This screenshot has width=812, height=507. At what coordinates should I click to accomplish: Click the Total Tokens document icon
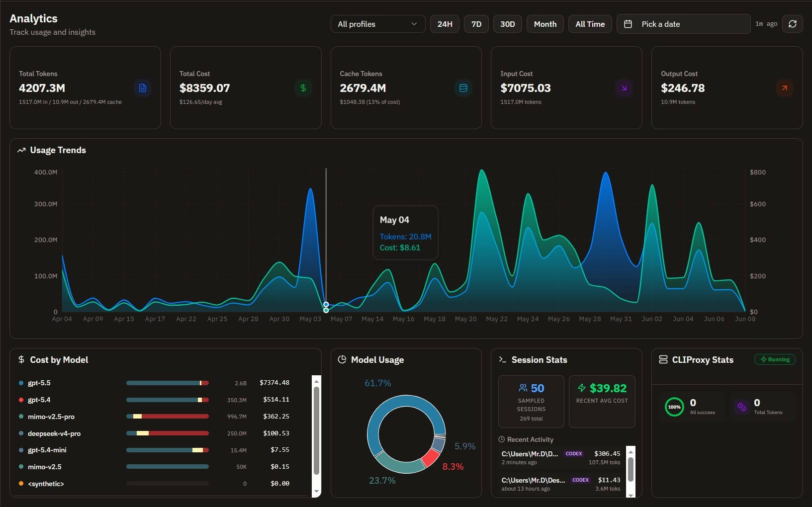click(143, 88)
